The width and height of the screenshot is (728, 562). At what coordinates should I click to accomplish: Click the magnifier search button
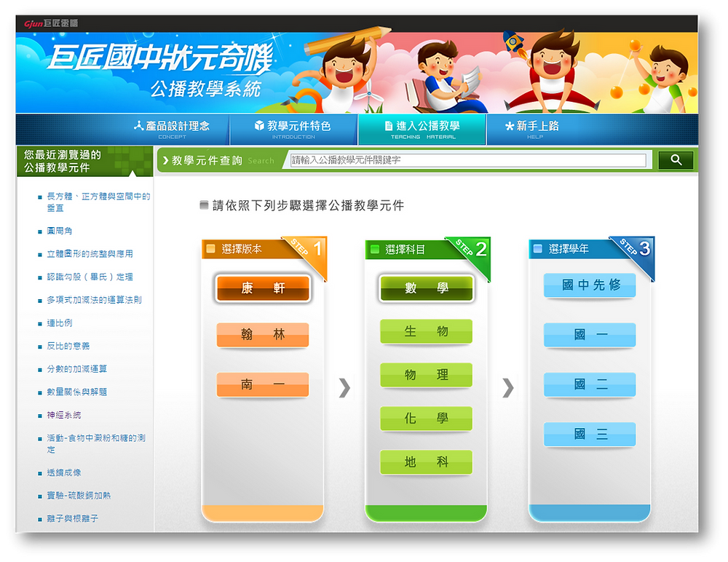tap(676, 160)
